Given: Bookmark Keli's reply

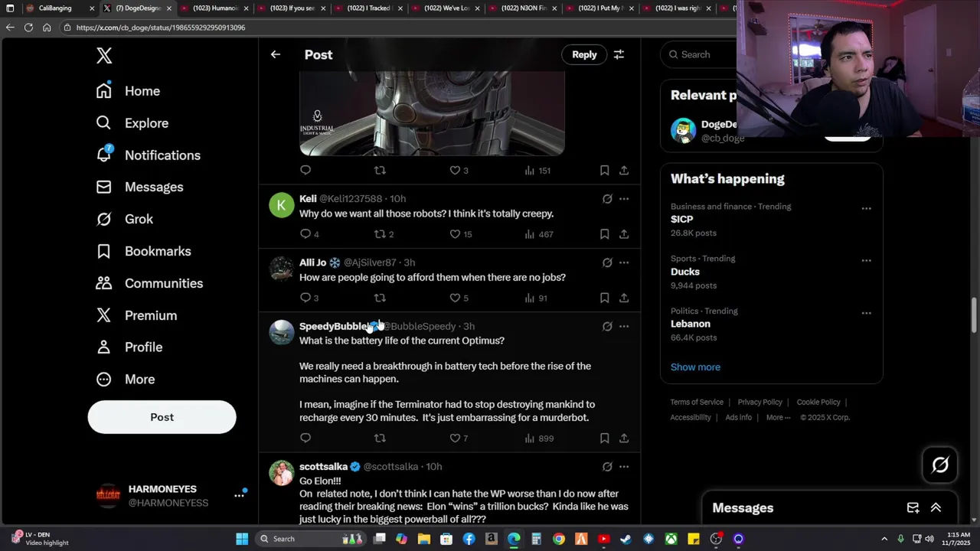Looking at the screenshot, I should (604, 234).
